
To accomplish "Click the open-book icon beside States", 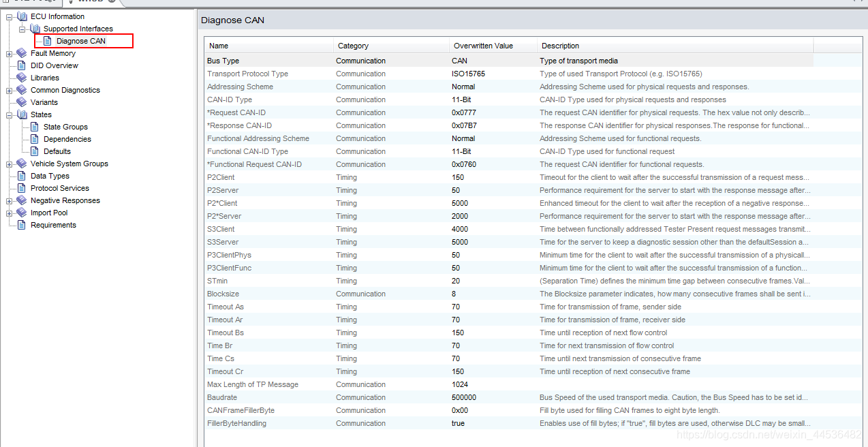I will pos(21,114).
